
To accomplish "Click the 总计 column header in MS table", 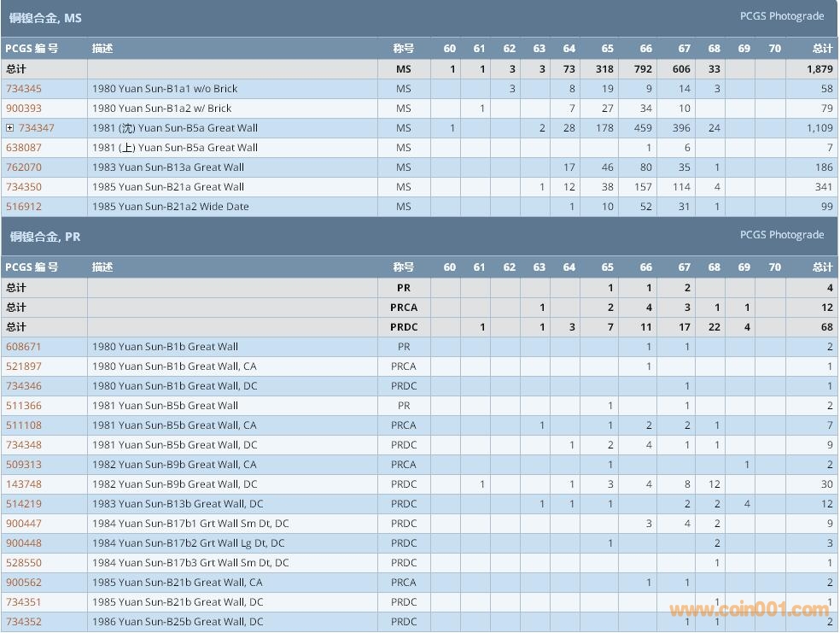I will (821, 49).
